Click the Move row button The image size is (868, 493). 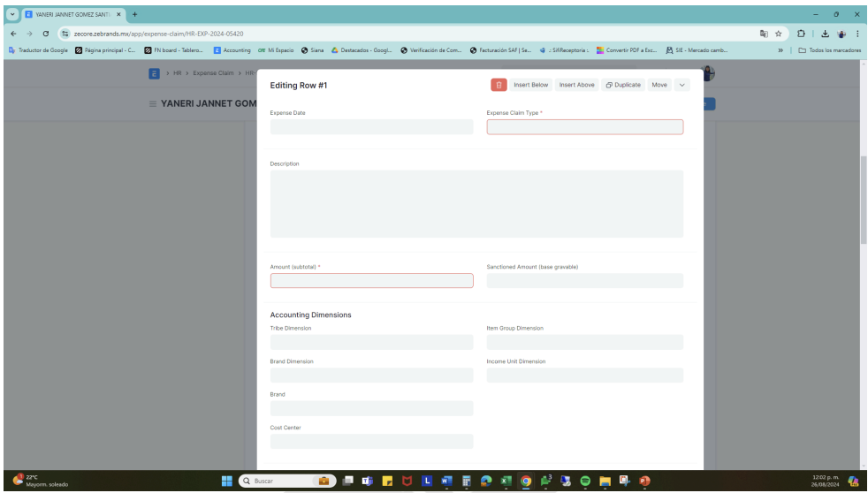pos(659,85)
